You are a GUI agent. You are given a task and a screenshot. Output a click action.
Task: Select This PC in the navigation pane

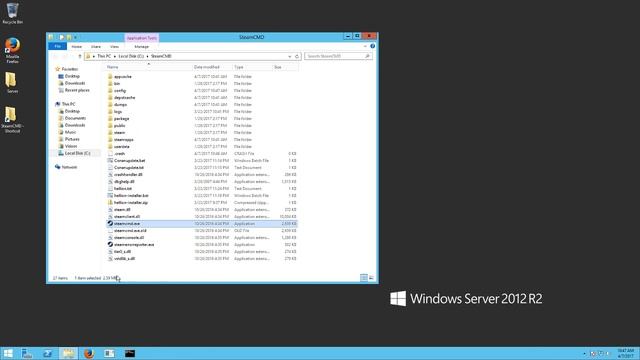(x=68, y=104)
